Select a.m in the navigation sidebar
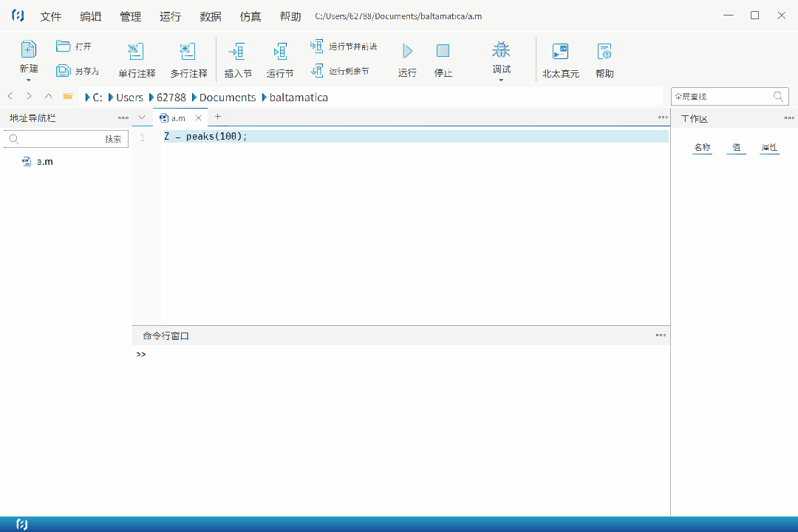 [42, 161]
